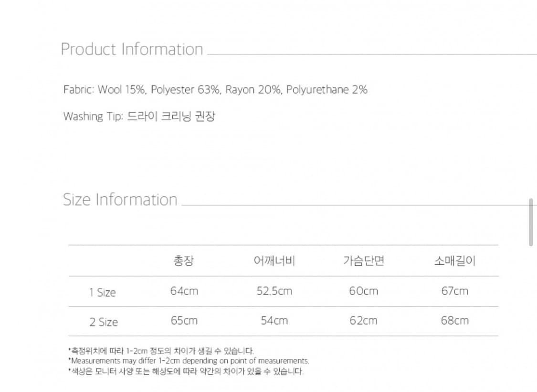The width and height of the screenshot is (537, 392).
Task: Select the 가슴단면 column header
Action: [363, 261]
